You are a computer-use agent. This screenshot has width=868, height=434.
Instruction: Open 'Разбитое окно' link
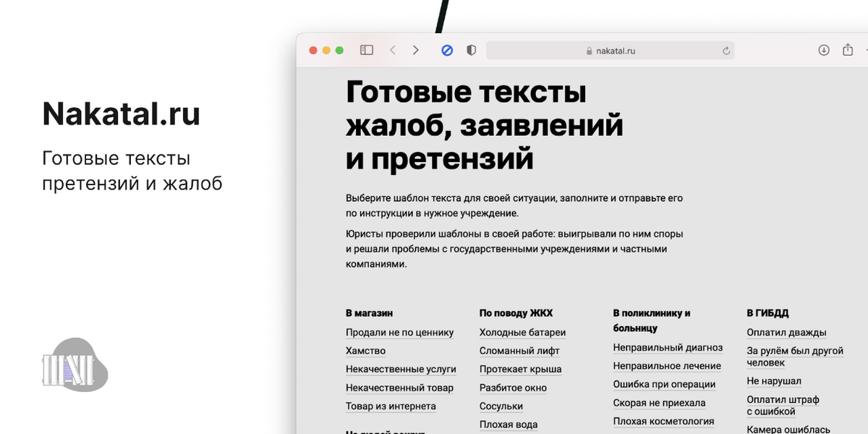tap(513, 388)
